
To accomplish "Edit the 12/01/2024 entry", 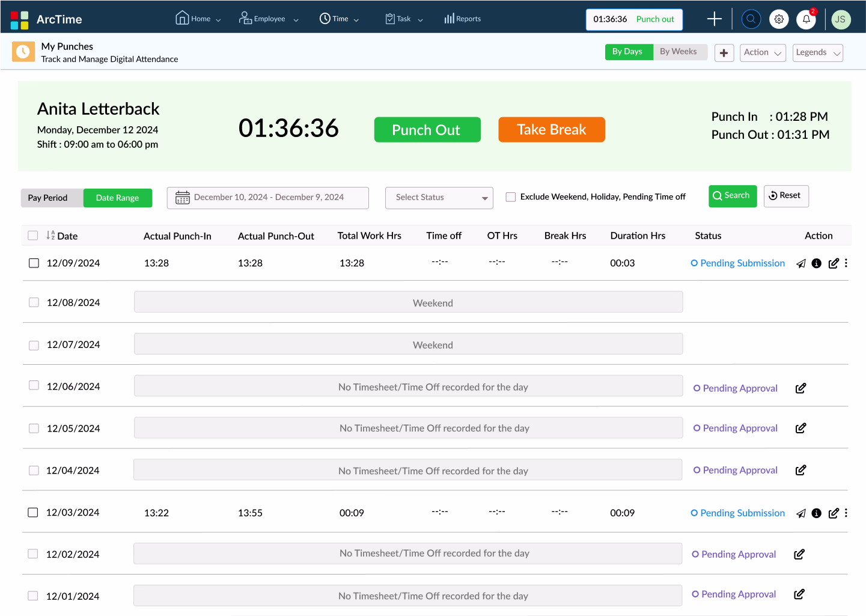I will coord(799,594).
